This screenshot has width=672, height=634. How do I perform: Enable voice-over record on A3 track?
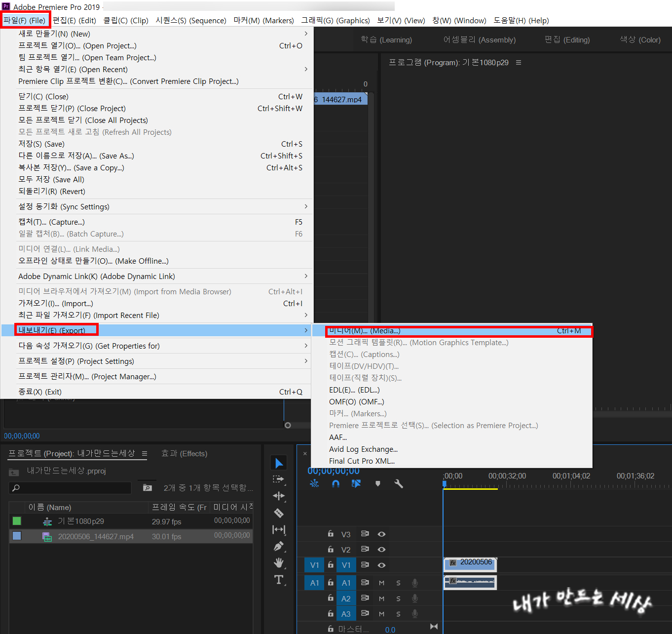(415, 614)
